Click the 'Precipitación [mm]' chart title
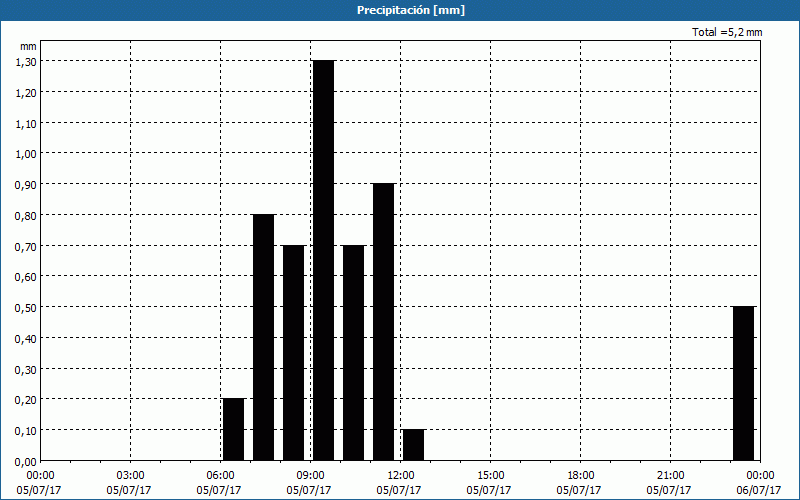 click(411, 10)
